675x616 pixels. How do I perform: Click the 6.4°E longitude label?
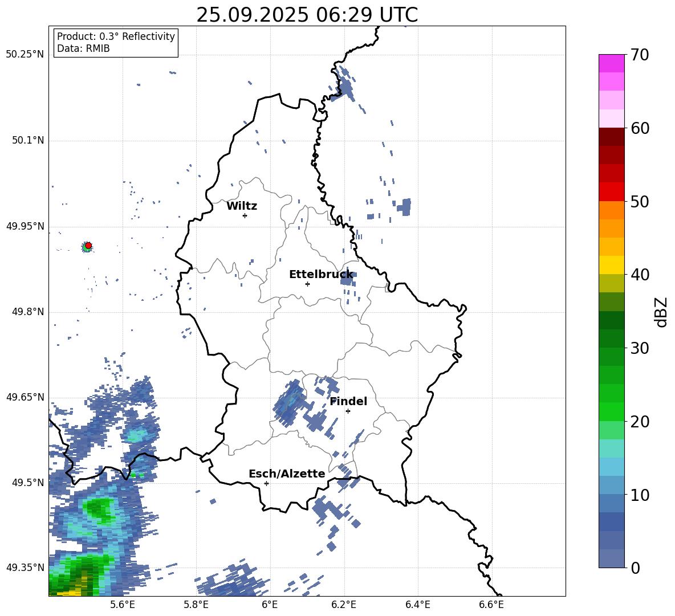coord(417,605)
